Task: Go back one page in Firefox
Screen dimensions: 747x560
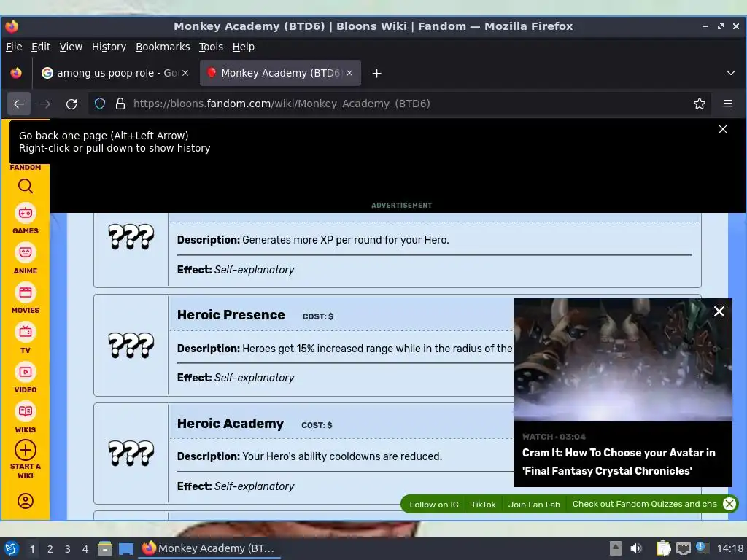Action: (19, 104)
